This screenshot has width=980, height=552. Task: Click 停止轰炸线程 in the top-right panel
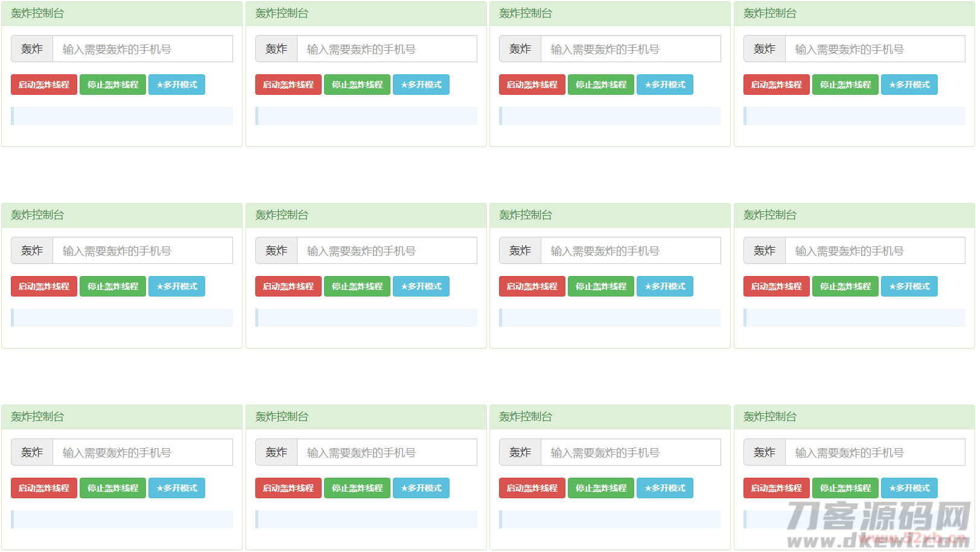pyautogui.click(x=845, y=85)
